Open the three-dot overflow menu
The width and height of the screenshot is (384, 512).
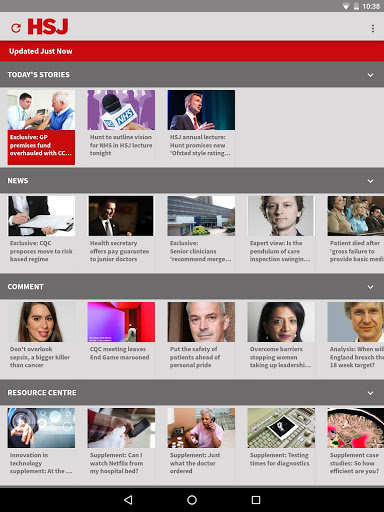pyautogui.click(x=373, y=28)
